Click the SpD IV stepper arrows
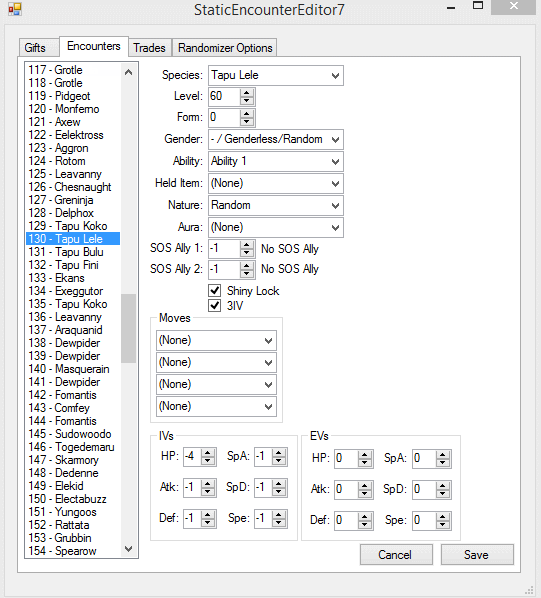Screen dimensions: 541x598 point(279,487)
